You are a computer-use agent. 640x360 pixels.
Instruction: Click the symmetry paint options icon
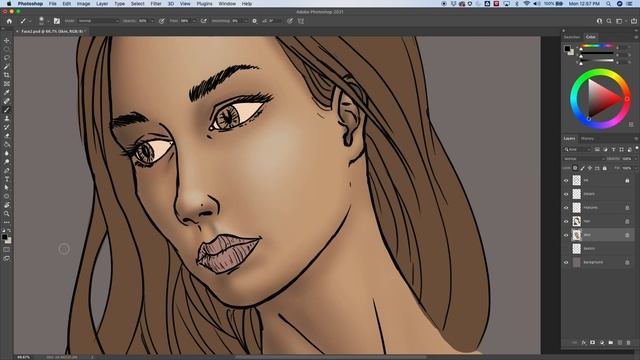(301, 21)
